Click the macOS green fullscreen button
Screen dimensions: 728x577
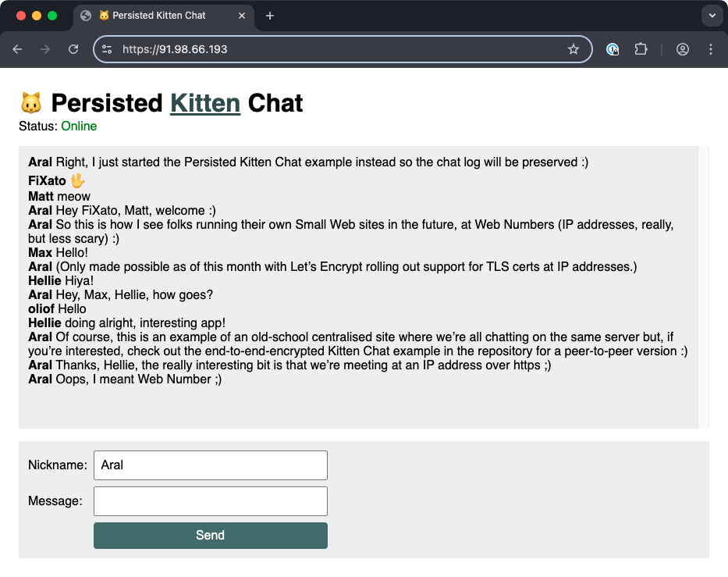coord(52,16)
